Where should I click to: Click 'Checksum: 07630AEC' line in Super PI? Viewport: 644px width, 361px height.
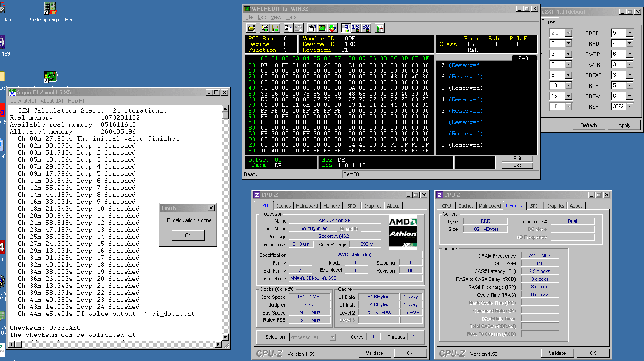click(x=45, y=328)
